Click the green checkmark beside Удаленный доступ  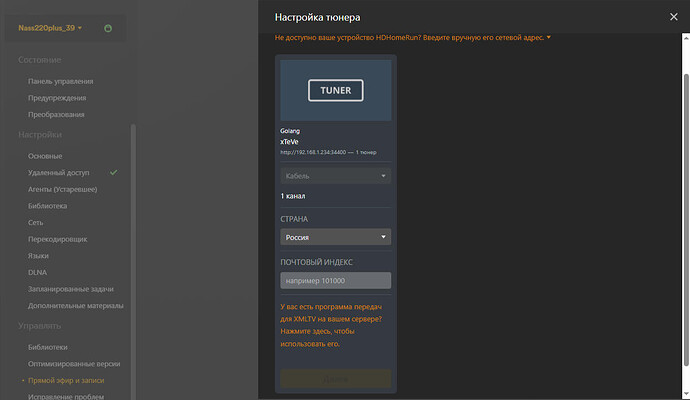[x=114, y=172]
